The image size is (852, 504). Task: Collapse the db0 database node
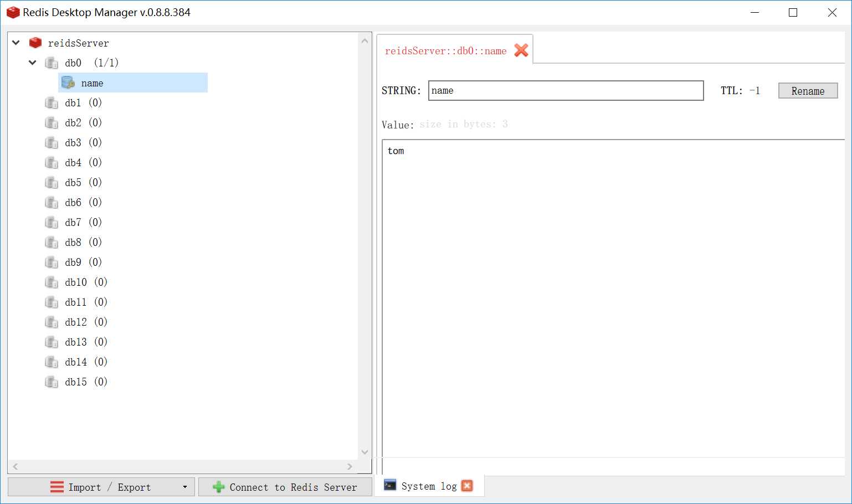(x=33, y=63)
